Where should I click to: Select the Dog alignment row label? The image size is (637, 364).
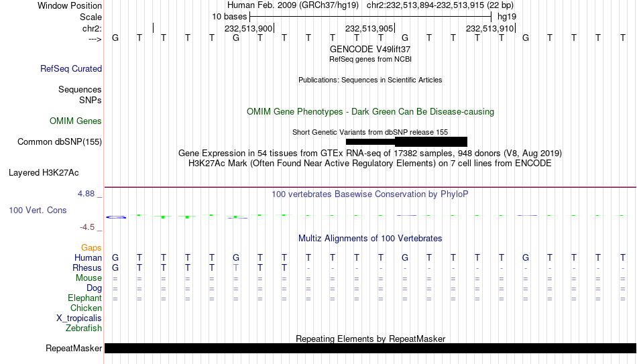point(94,288)
